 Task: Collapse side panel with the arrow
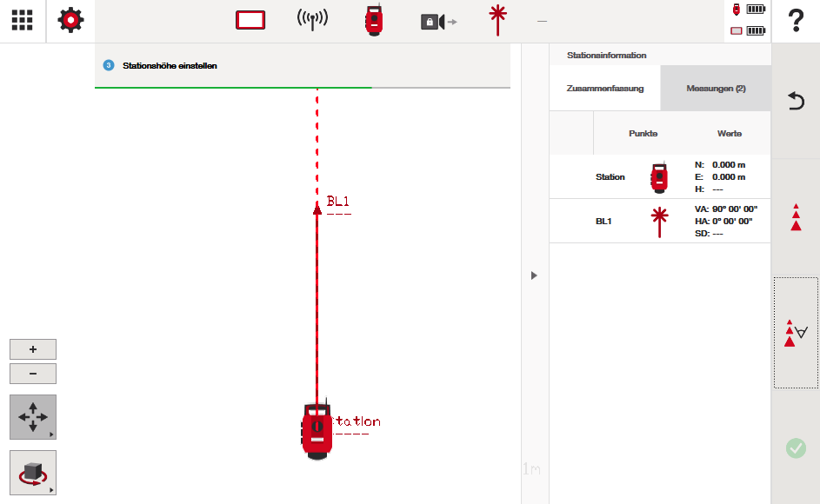534,275
